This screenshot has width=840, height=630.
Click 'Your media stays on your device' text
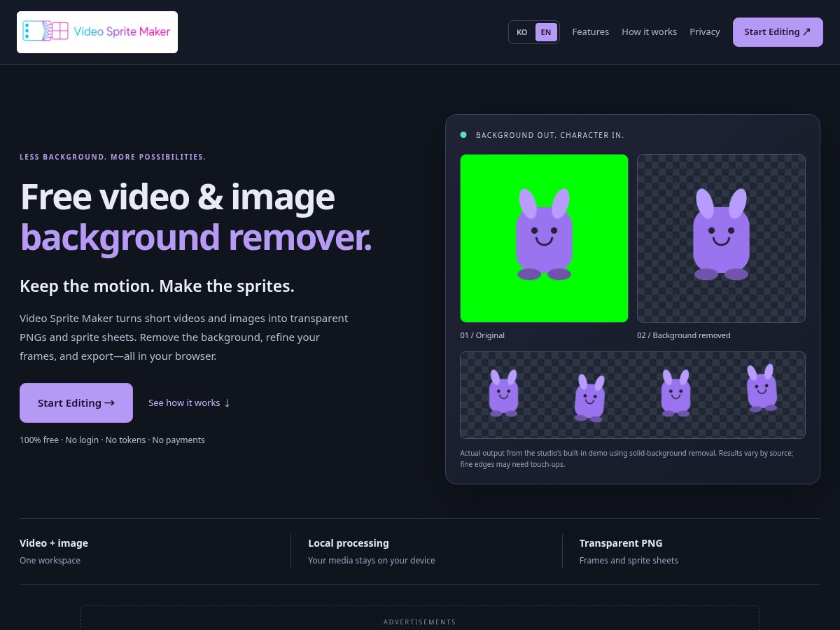[x=372, y=561]
